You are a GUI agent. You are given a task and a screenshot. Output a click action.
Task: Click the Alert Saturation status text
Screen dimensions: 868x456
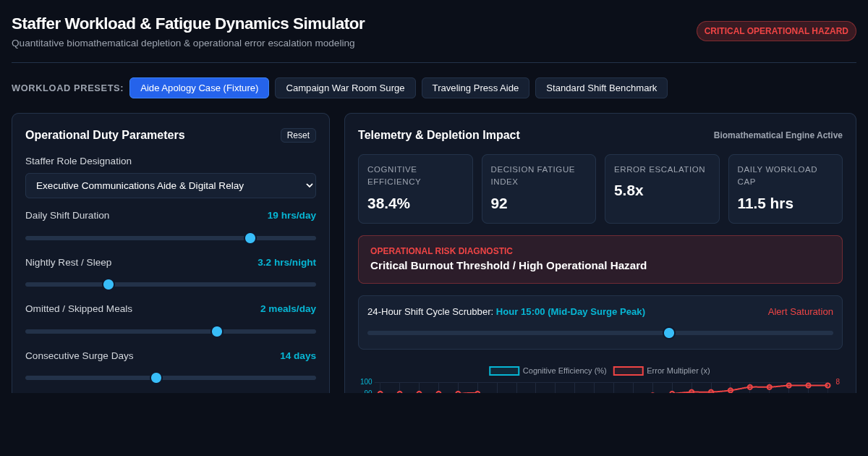pos(801,312)
